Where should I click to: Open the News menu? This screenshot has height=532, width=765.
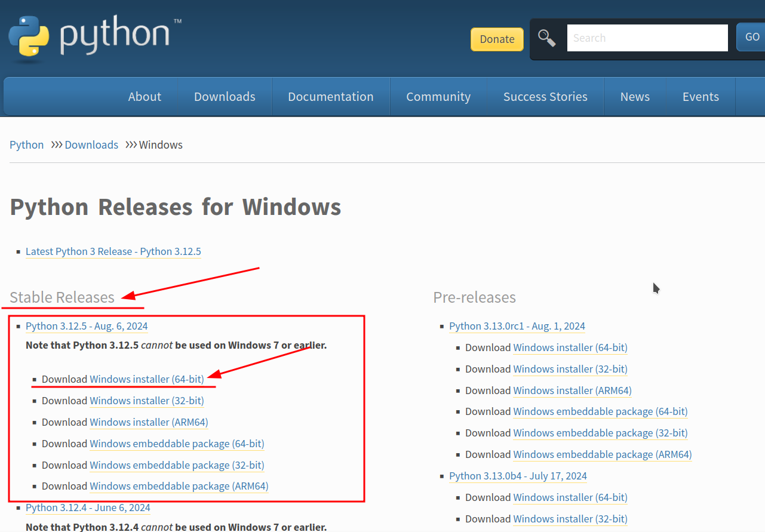click(x=635, y=97)
